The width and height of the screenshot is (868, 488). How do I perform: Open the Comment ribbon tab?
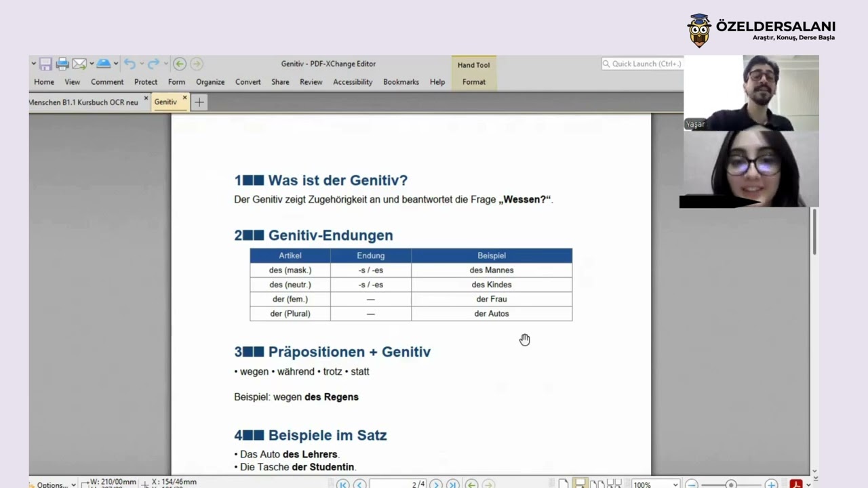tap(107, 82)
